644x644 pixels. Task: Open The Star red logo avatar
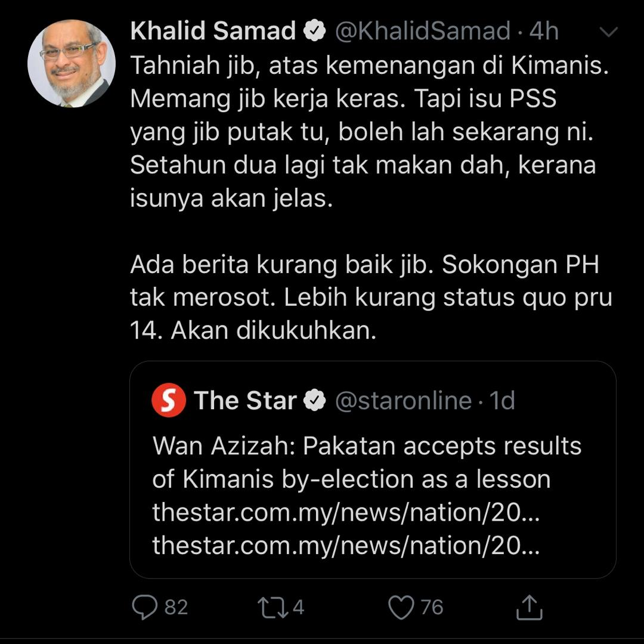[168, 400]
